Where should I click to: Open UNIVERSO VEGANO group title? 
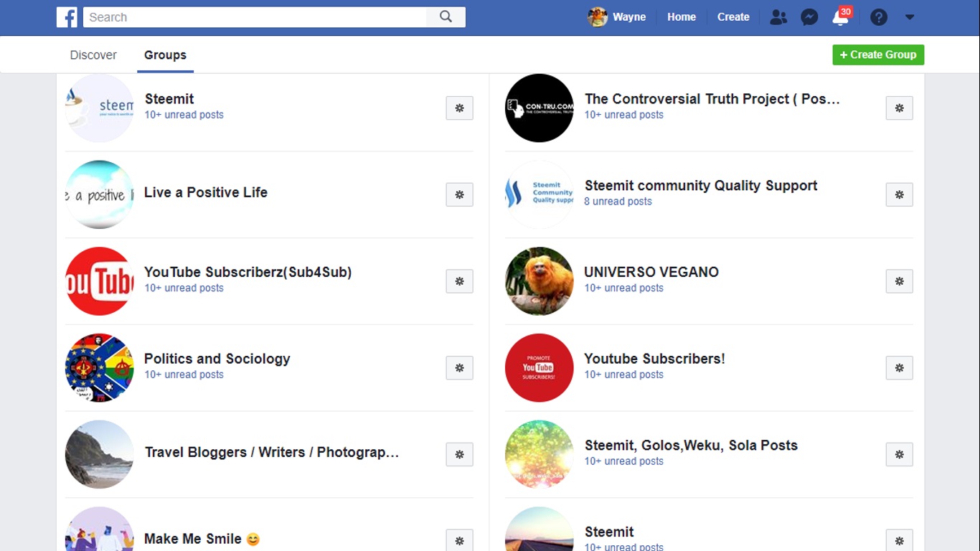pos(651,272)
